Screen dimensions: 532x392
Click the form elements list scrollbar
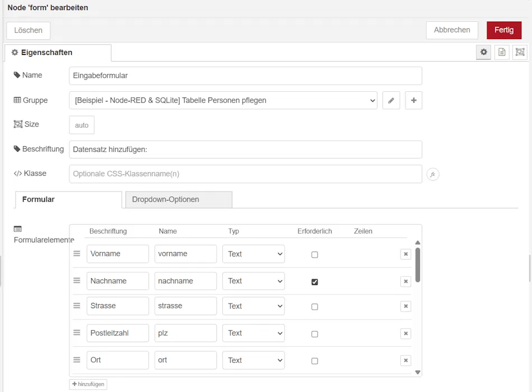[x=418, y=265]
